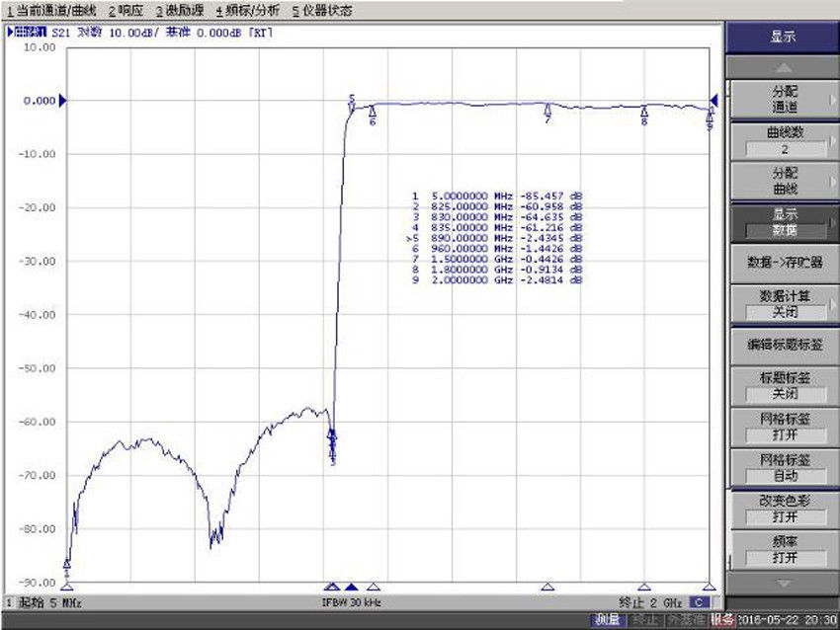Click marker 1 at the trace start

coord(66,564)
